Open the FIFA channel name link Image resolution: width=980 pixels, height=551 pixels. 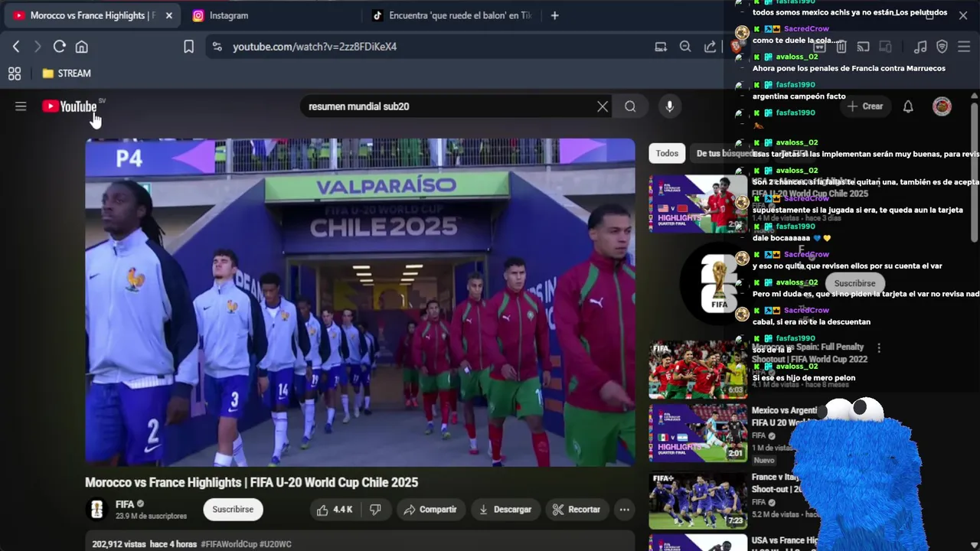click(125, 504)
